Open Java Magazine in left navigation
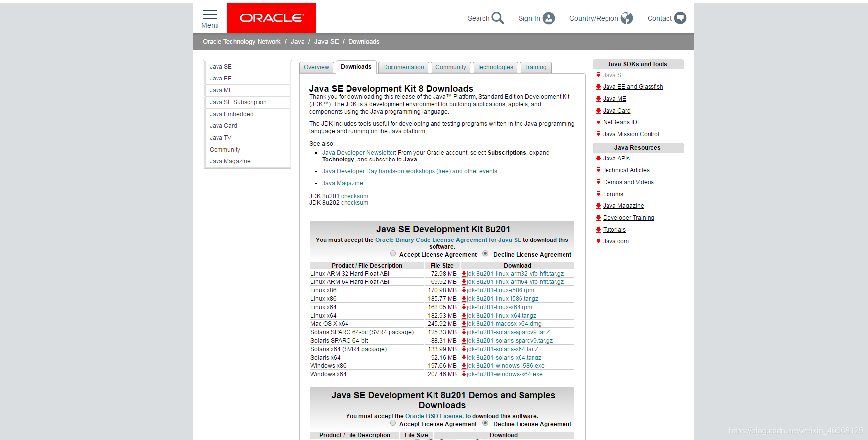Screen dimensions: 868x440 coord(230,161)
